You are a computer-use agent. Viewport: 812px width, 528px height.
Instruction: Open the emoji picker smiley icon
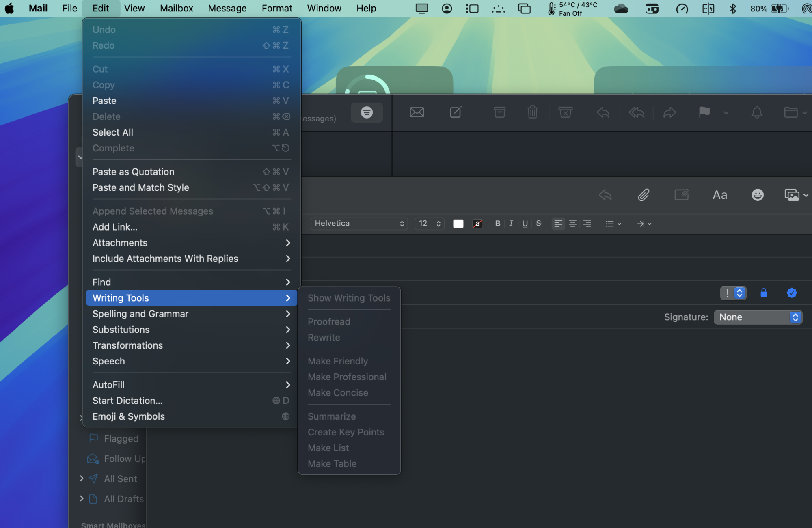point(757,195)
